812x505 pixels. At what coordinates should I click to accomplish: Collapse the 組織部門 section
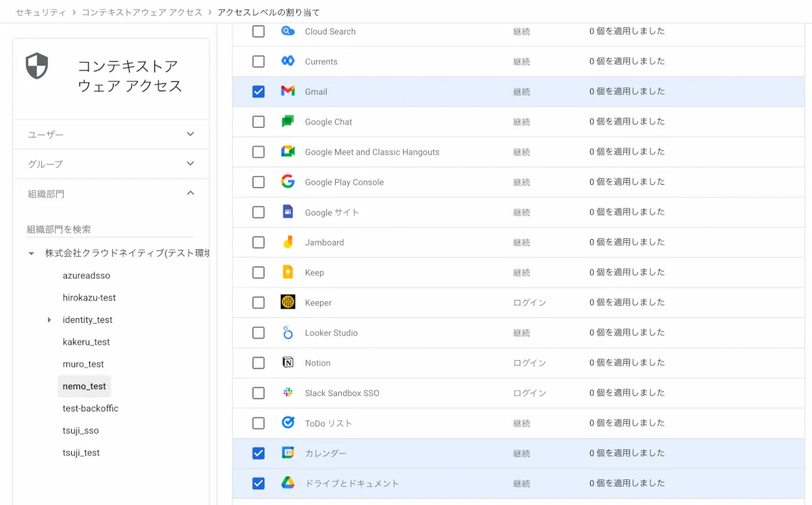tap(190, 194)
